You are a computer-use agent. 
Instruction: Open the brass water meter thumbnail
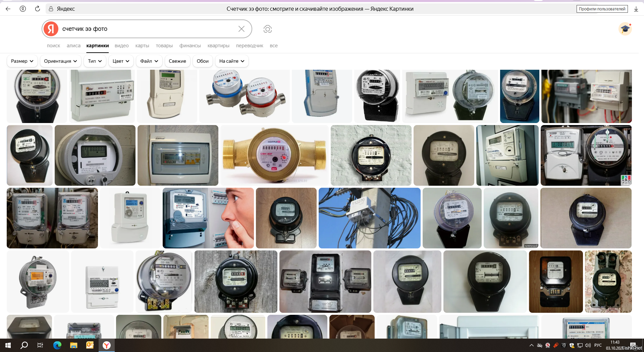274,155
